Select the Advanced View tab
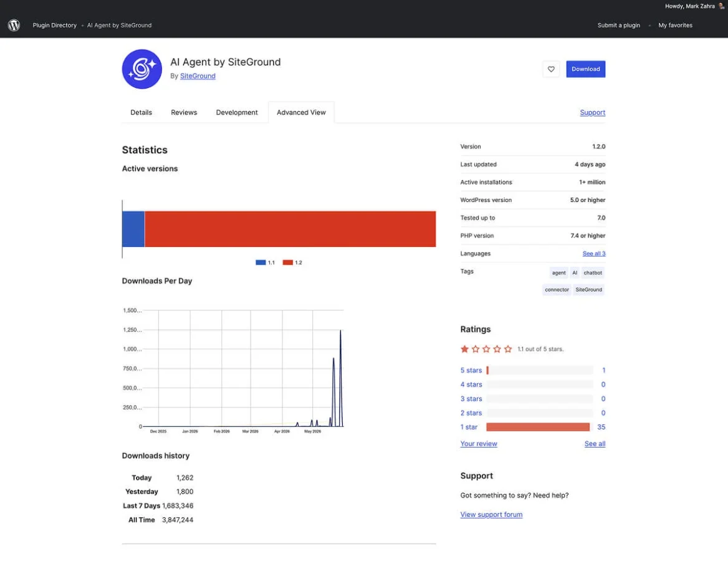The height and width of the screenshot is (561, 728). click(301, 112)
